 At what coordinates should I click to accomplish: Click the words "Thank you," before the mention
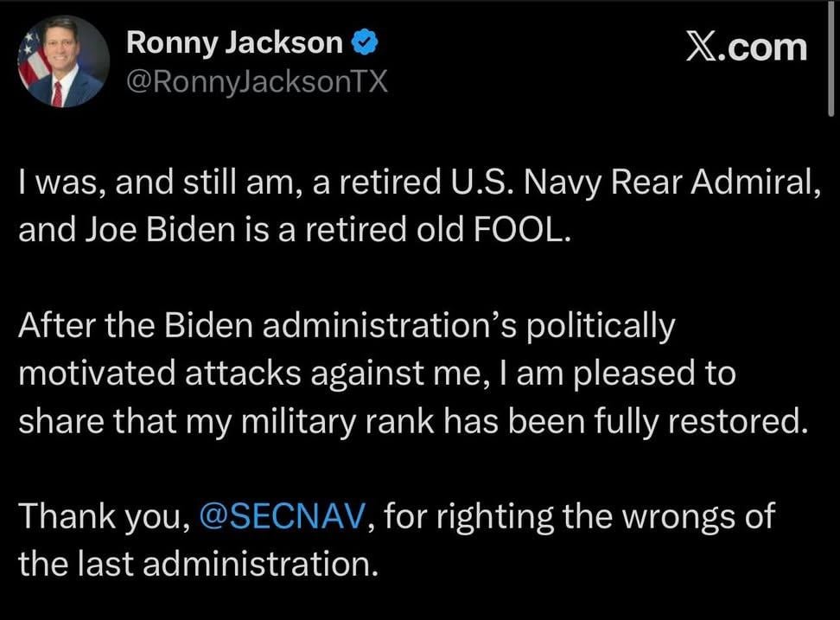coord(104,518)
